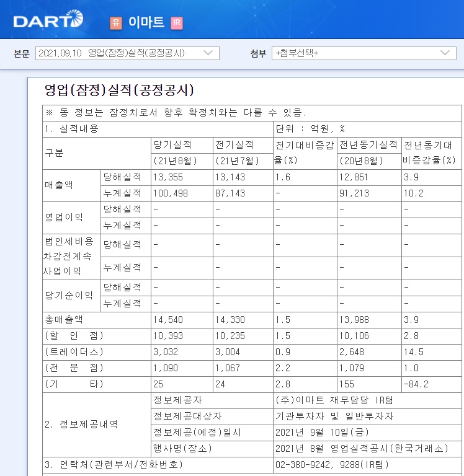Select prior-month sales value 13,143

(x=230, y=177)
